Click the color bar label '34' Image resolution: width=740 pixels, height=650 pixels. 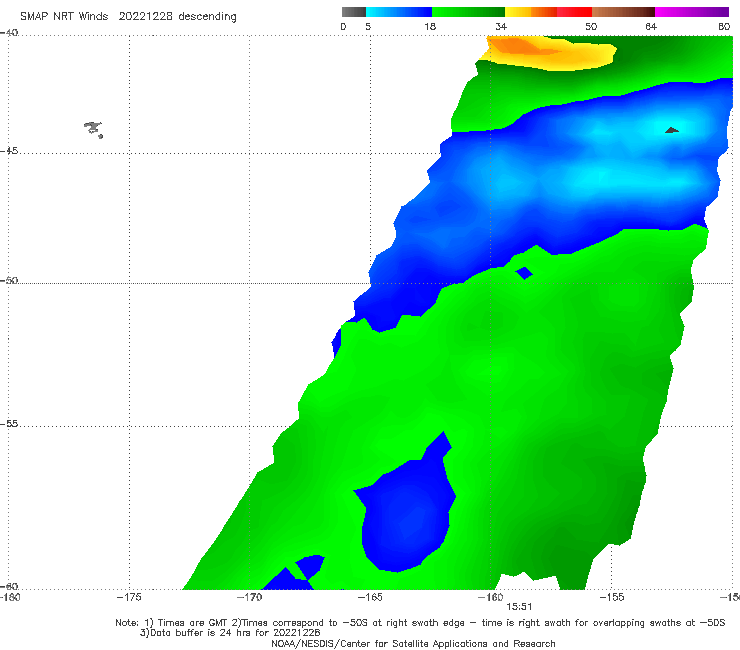point(501,27)
